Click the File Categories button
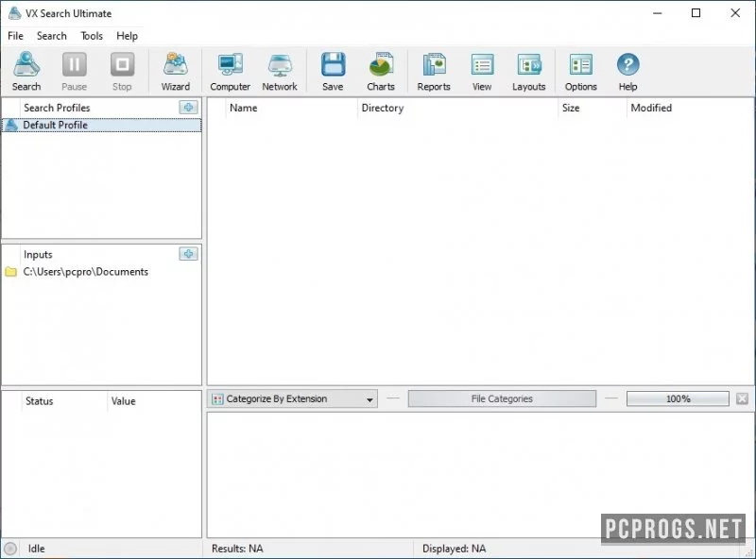 click(x=502, y=399)
